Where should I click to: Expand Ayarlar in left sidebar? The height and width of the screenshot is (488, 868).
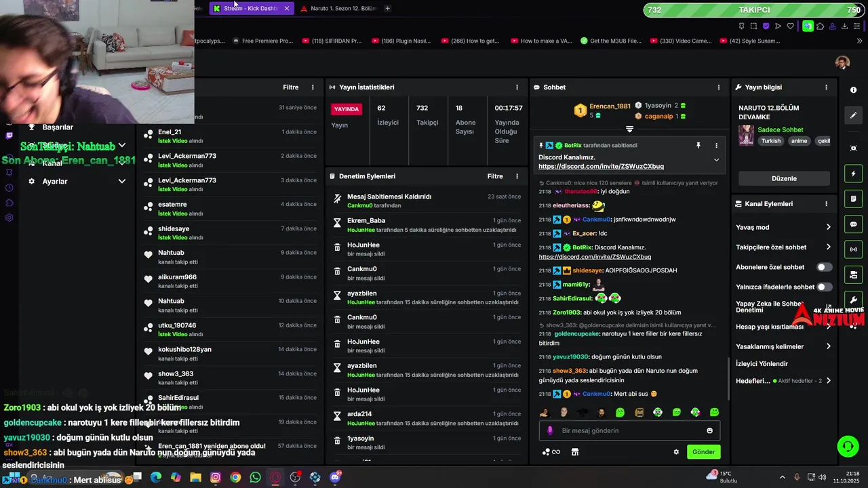(121, 182)
